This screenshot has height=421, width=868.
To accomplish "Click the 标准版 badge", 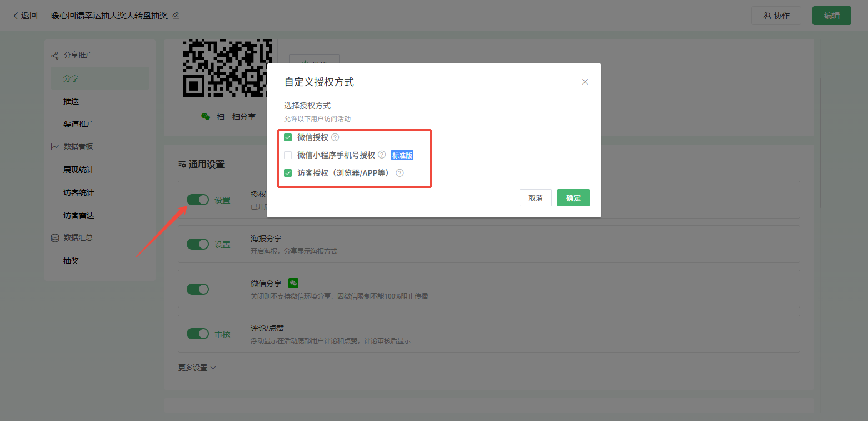I will 402,155.
